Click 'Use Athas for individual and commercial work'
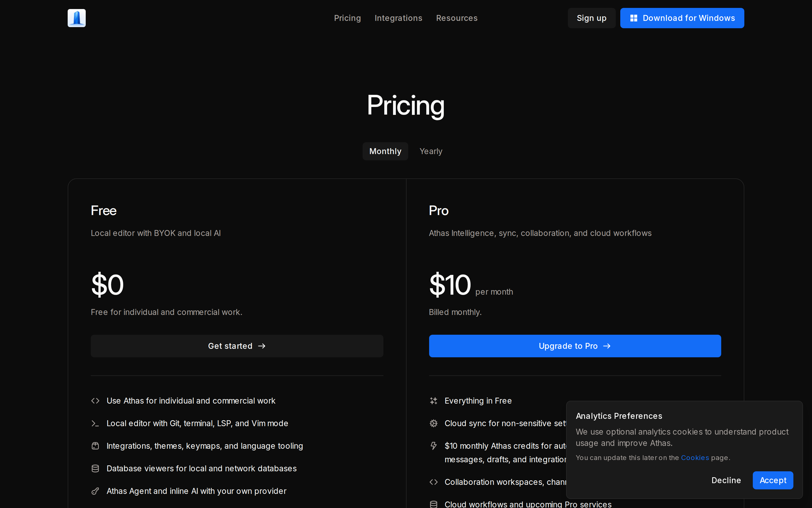Viewport: 812px width, 508px height. point(191,401)
